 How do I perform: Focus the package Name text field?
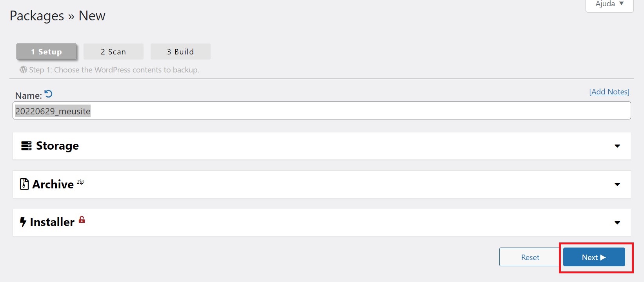tap(322, 111)
